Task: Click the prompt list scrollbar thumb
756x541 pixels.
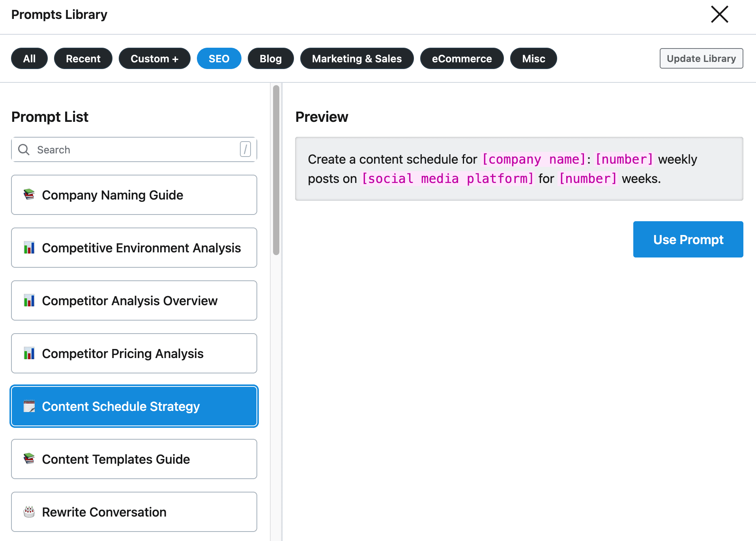Action: click(x=276, y=170)
